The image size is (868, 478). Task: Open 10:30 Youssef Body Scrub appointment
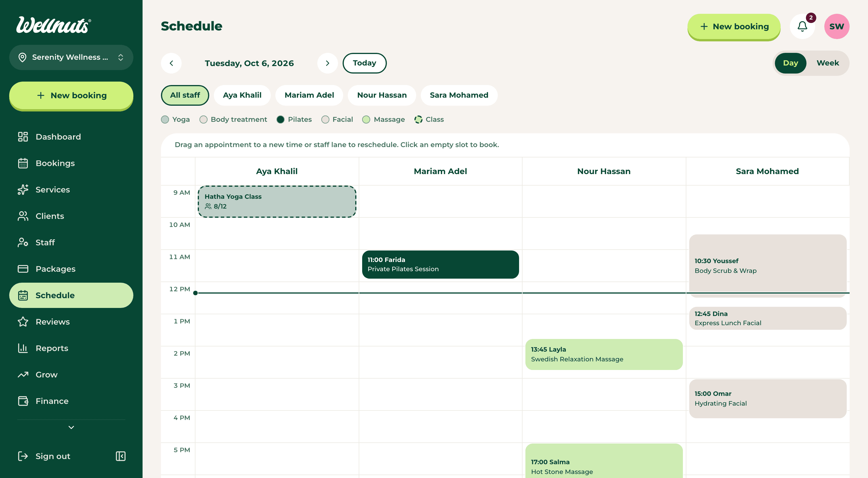[768, 266]
